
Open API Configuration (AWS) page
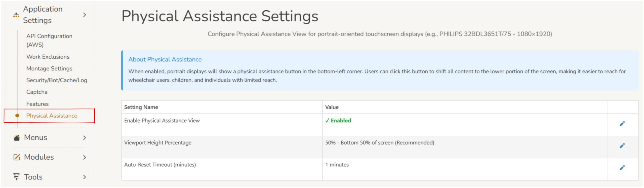click(x=49, y=40)
